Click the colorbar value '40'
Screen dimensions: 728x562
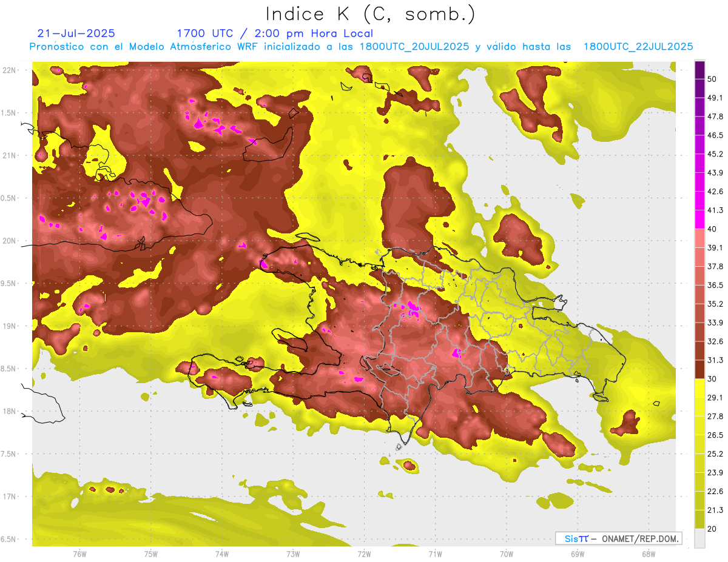click(x=713, y=229)
